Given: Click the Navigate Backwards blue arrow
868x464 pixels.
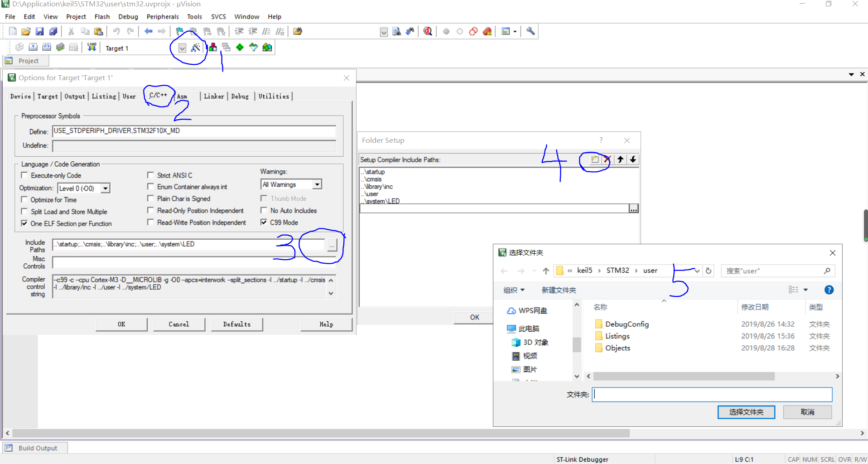Looking at the screenshot, I should click(148, 31).
